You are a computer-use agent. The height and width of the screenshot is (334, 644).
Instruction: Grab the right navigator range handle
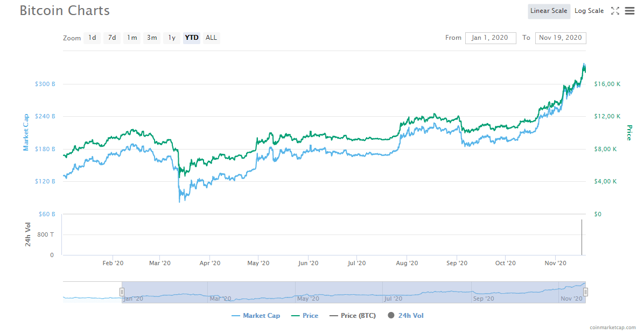coord(586,292)
